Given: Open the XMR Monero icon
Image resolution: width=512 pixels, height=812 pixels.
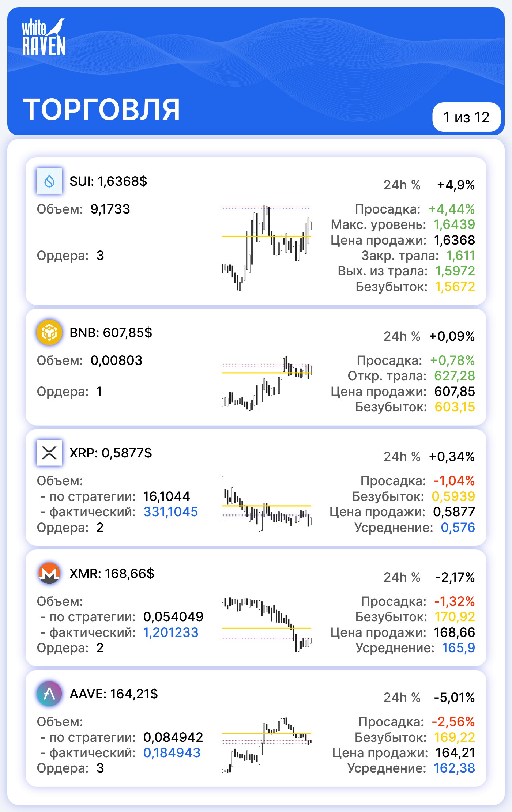Looking at the screenshot, I should click(49, 573).
